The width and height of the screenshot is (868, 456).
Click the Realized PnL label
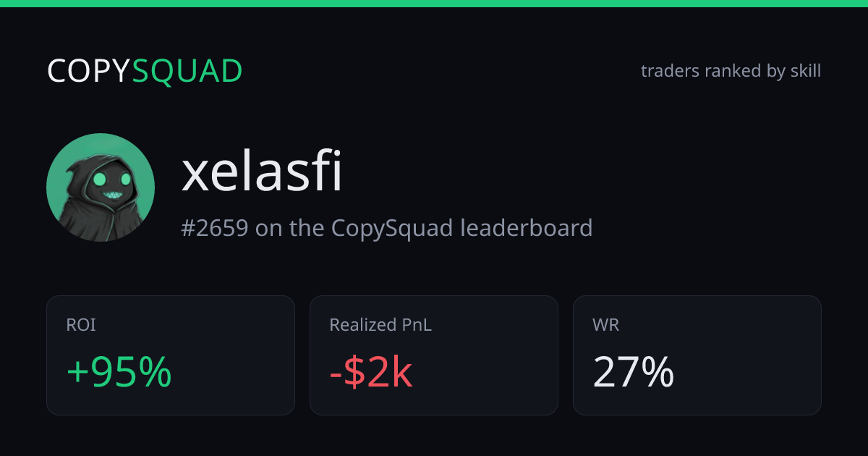[x=380, y=326]
